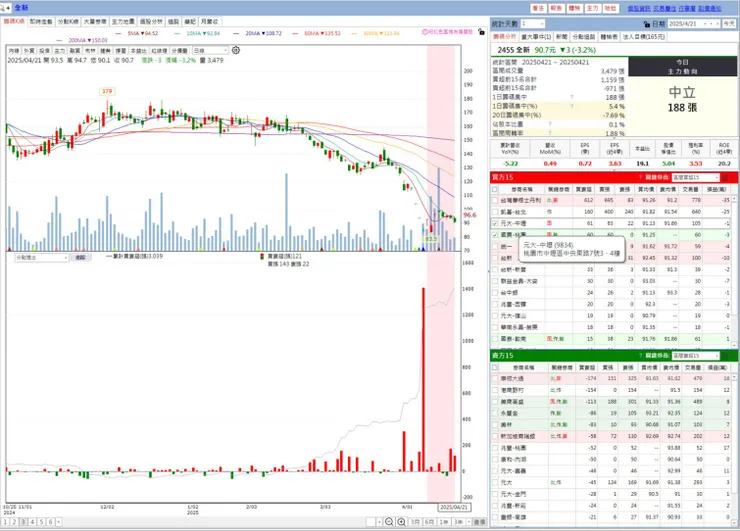Click the 200MA legend color line

tap(60, 41)
